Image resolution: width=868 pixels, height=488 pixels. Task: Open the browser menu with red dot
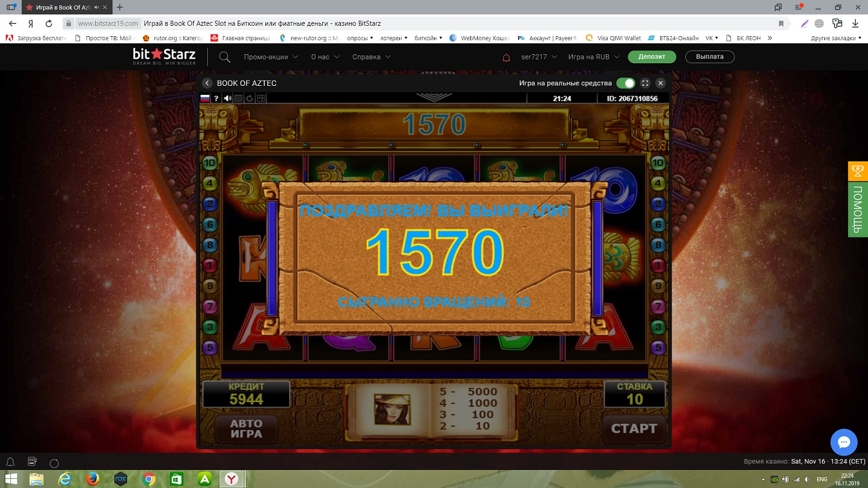tap(799, 7)
